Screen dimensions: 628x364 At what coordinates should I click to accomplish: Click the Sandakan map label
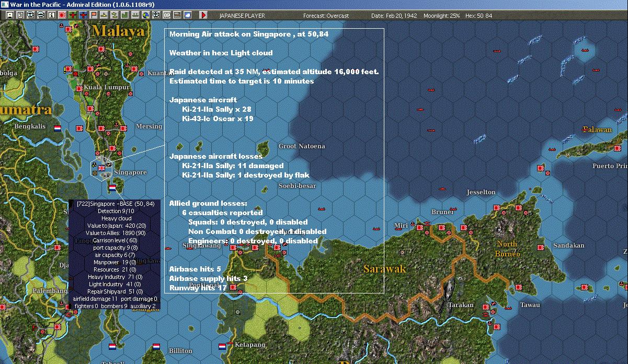coord(569,245)
